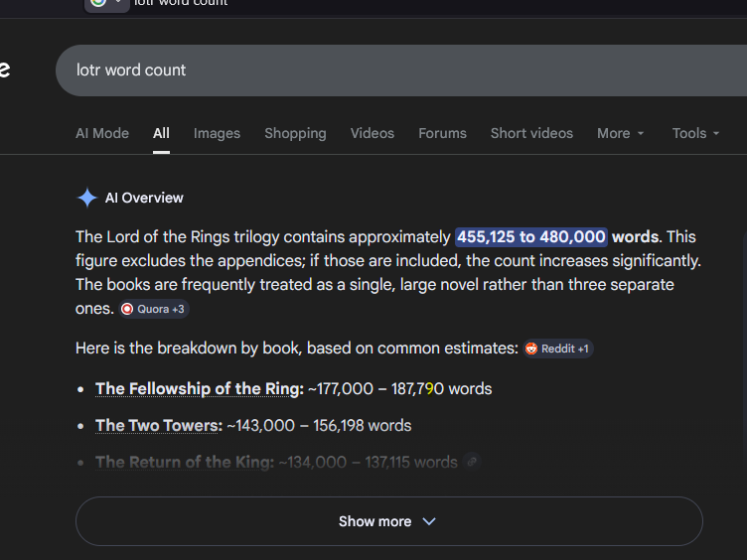Click the highlighted 455,125 to 480,000 text
Viewport: 747px width, 560px height.
click(530, 236)
